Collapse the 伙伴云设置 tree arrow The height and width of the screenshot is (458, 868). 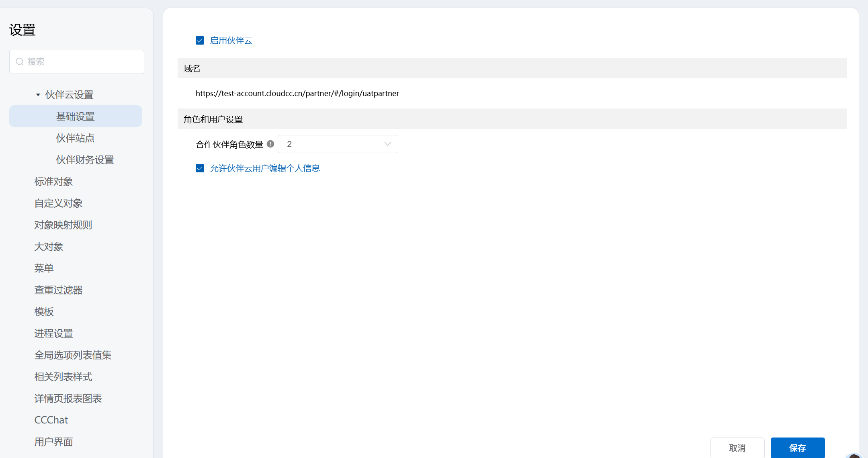[38, 95]
